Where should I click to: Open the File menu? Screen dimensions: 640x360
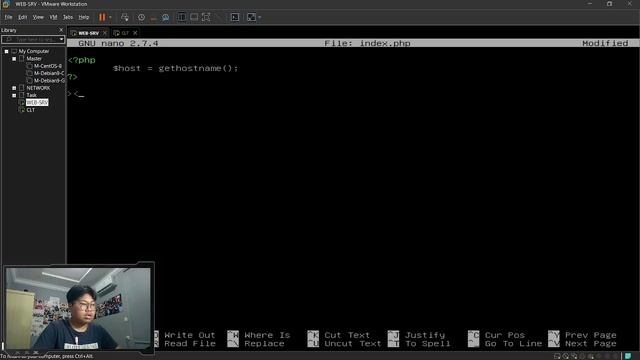tap(8, 17)
